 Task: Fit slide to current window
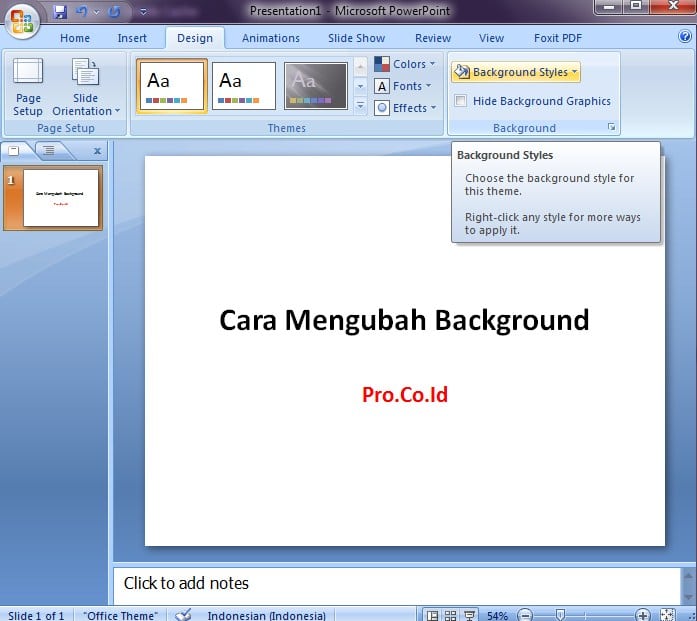(668, 615)
